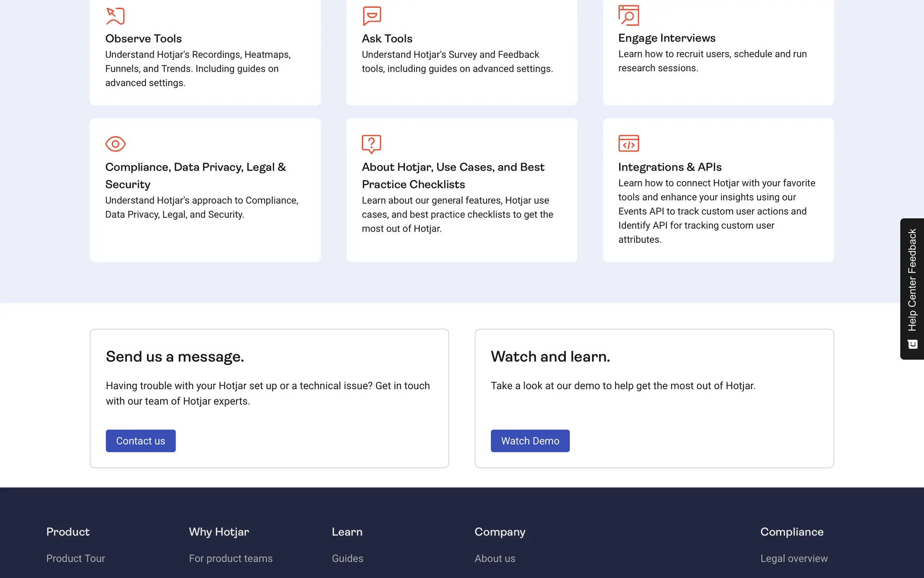Open the Integrations & APIs heading

coord(669,167)
